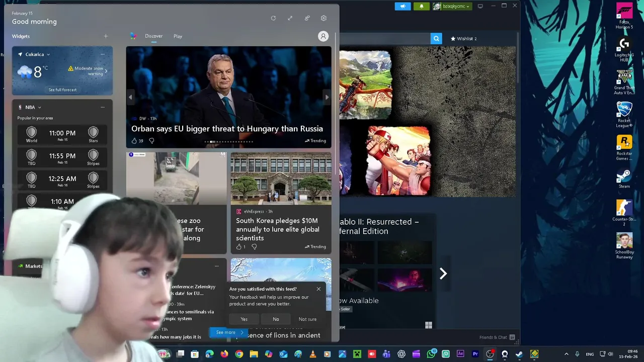The width and height of the screenshot is (644, 362).
Task: Open Rockstar Games launcher desktop icon
Action: [624, 147]
